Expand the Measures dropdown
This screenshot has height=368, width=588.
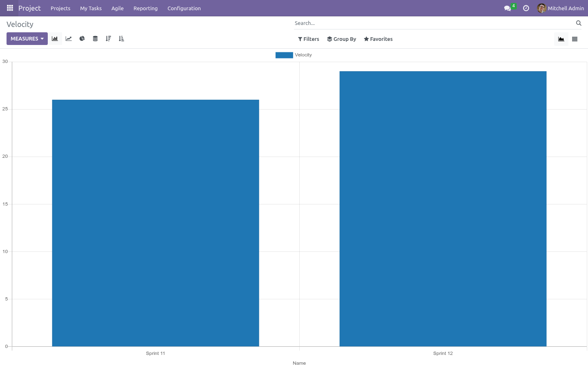click(x=27, y=39)
